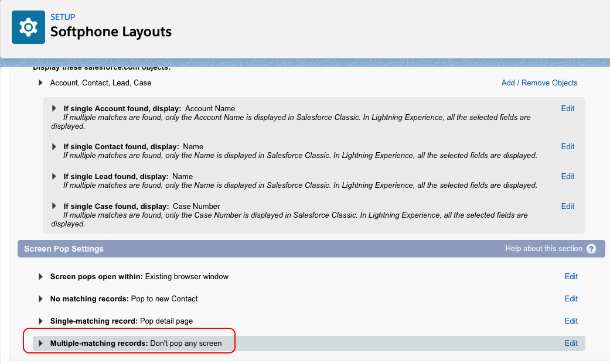This screenshot has width=610, height=364.
Task: Expand the Multiple-matching records setting
Action: click(x=40, y=344)
